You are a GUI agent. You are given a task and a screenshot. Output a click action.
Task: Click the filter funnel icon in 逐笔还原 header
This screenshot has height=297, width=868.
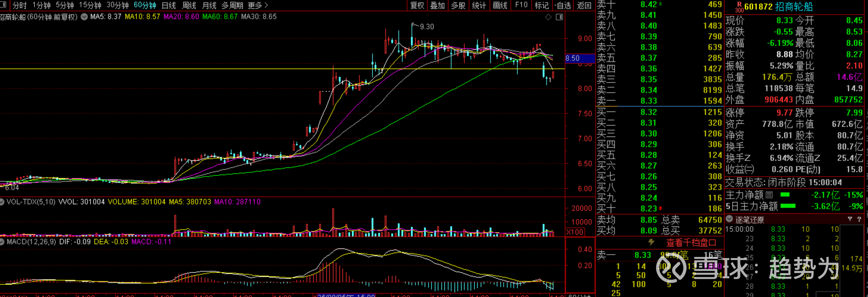point(850,219)
